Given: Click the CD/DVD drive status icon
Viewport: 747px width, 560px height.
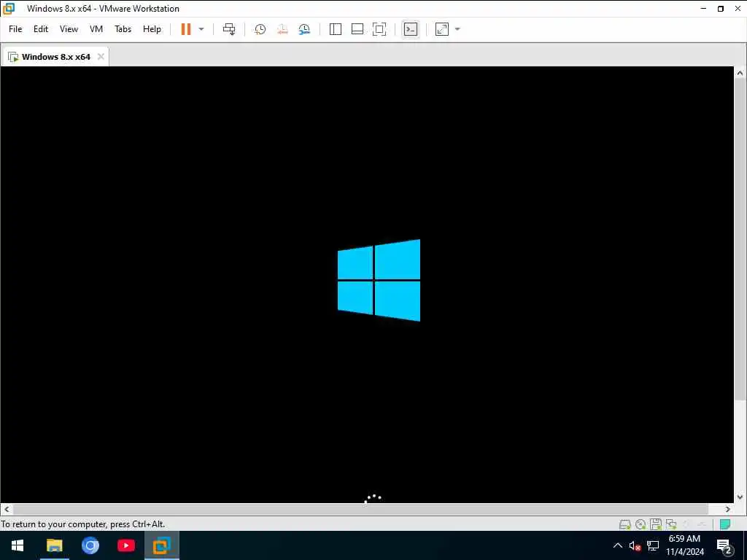Looking at the screenshot, I should (x=640, y=524).
